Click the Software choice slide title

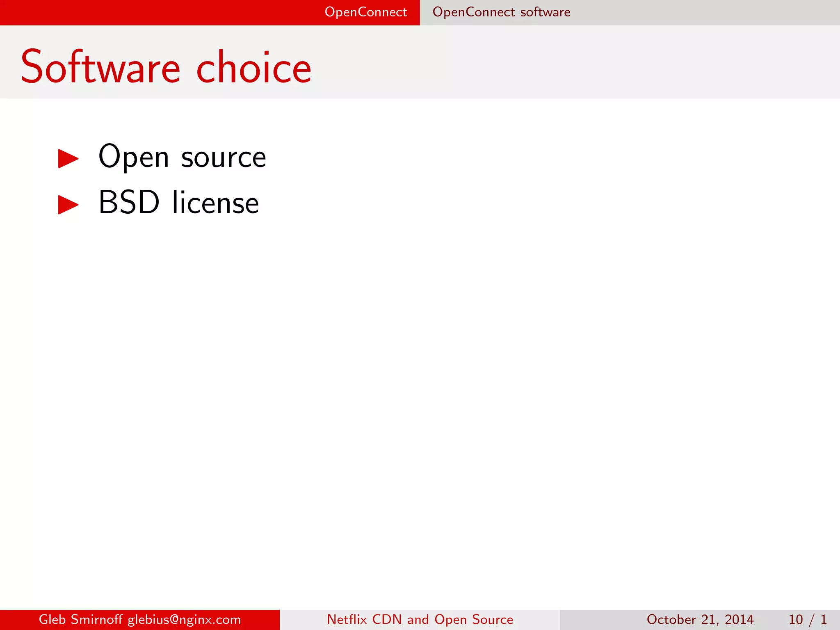166,67
